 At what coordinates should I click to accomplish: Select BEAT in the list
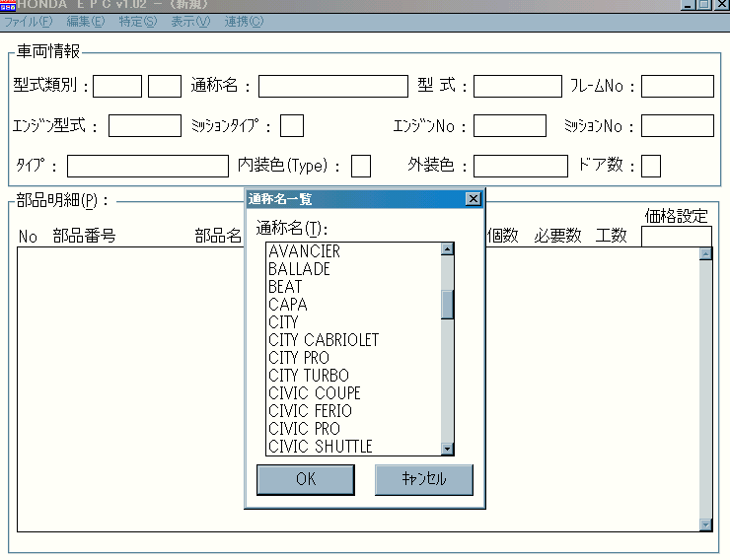pyautogui.click(x=354, y=287)
